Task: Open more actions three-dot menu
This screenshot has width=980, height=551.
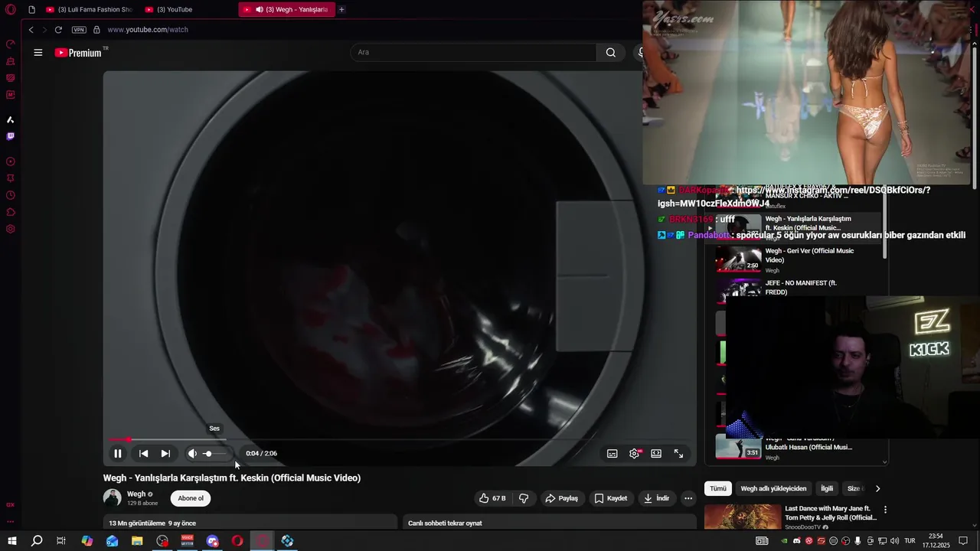Action: pyautogui.click(x=688, y=498)
